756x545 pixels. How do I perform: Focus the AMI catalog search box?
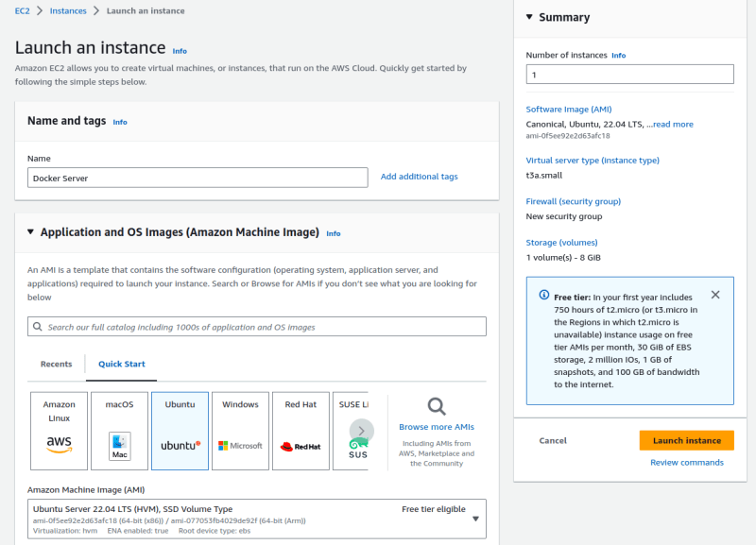click(257, 327)
